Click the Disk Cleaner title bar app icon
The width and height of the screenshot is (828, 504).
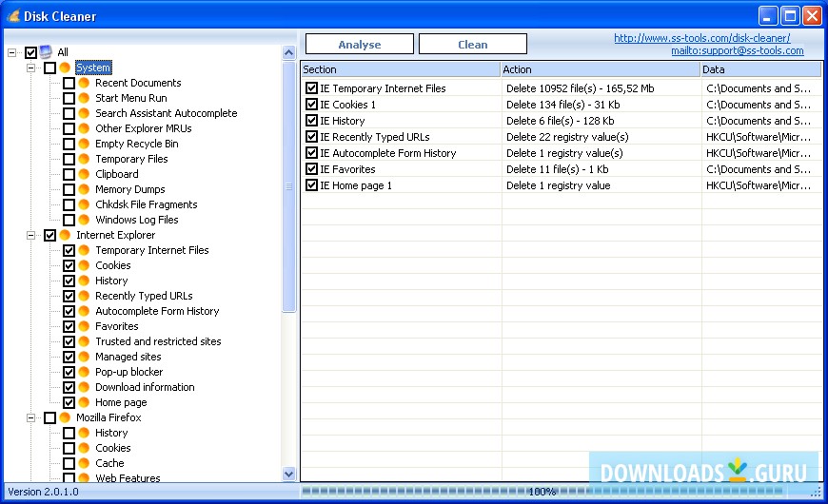(12, 16)
